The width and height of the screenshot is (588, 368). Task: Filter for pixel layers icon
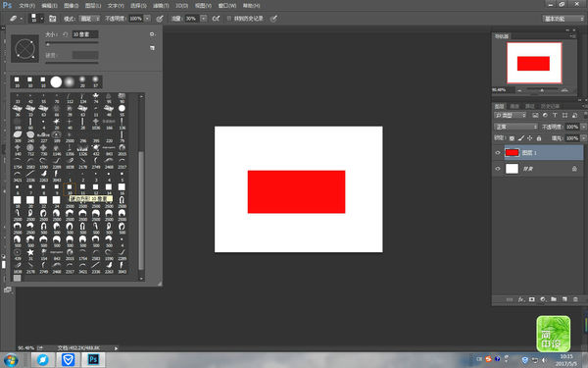[x=535, y=115]
